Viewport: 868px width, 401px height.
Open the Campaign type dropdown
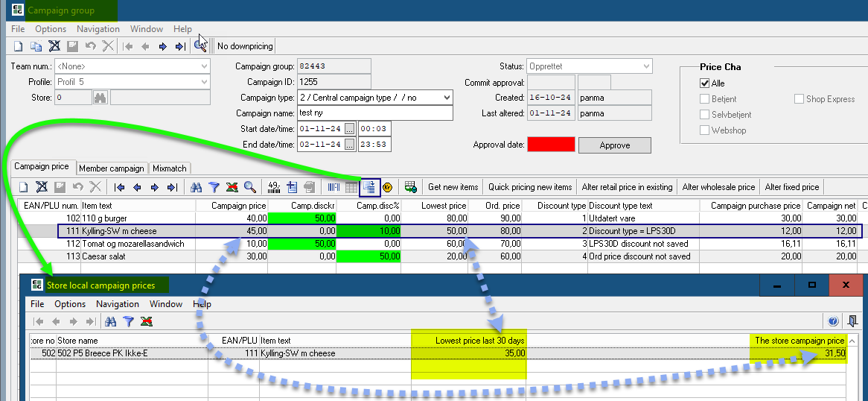[446, 98]
